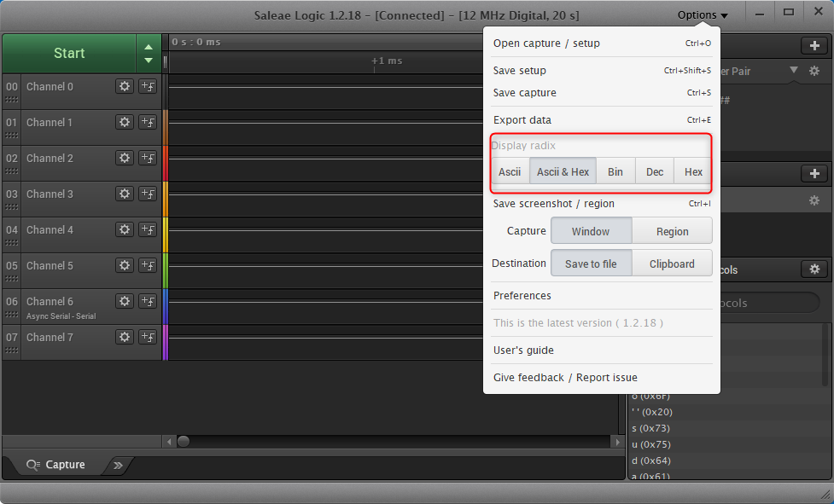The width and height of the screenshot is (834, 504).
Task: Set trigger on Channel 6
Action: [148, 301]
